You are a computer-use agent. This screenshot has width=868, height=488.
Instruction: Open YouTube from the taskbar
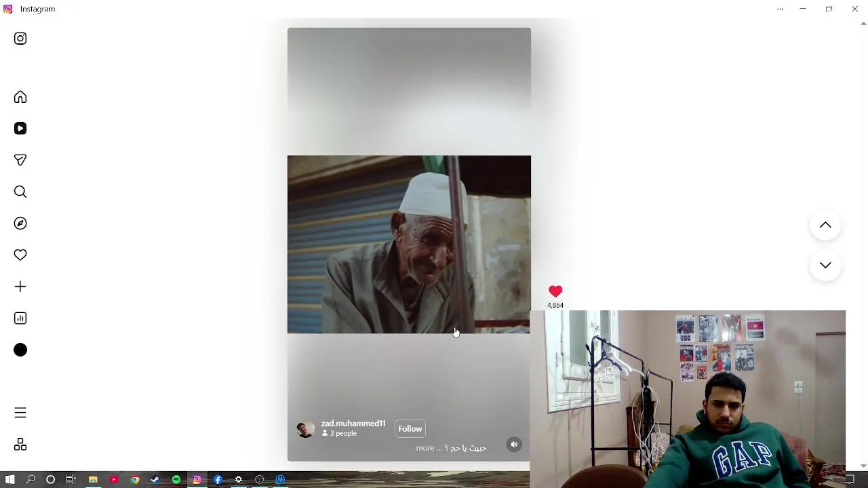114,480
